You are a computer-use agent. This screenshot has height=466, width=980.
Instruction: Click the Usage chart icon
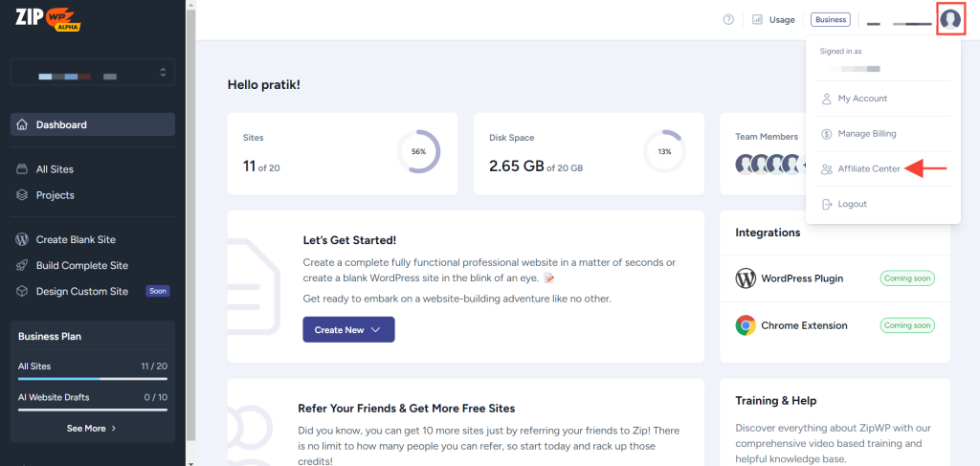757,19
